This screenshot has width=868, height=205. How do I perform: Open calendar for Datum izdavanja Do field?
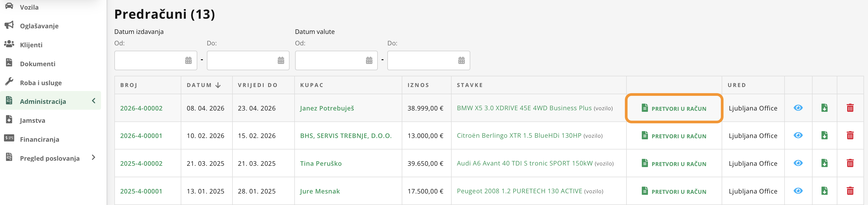click(x=281, y=61)
